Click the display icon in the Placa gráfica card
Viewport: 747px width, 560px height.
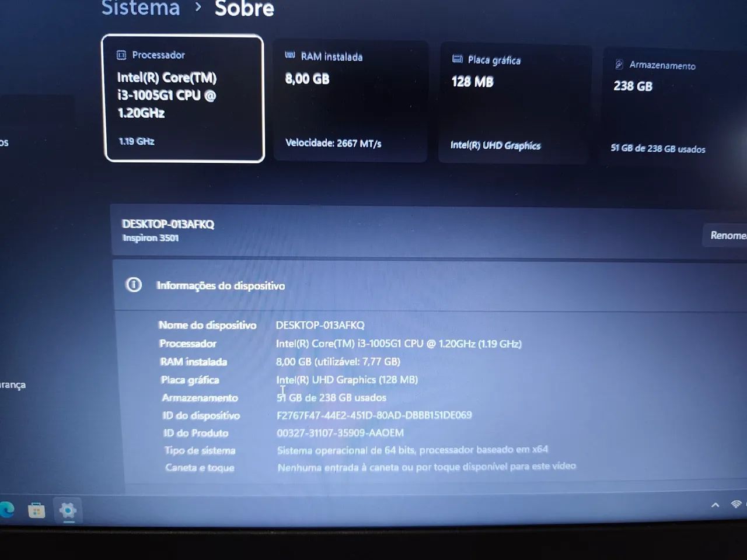click(x=458, y=59)
